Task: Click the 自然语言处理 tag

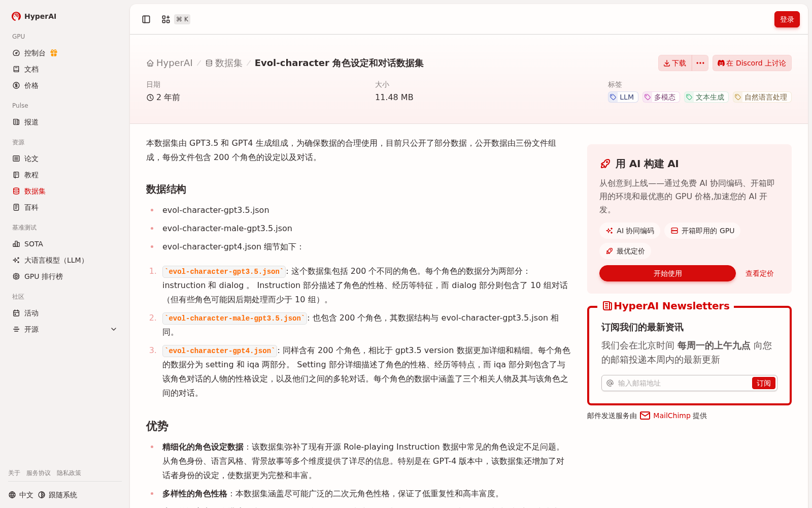Action: (762, 97)
